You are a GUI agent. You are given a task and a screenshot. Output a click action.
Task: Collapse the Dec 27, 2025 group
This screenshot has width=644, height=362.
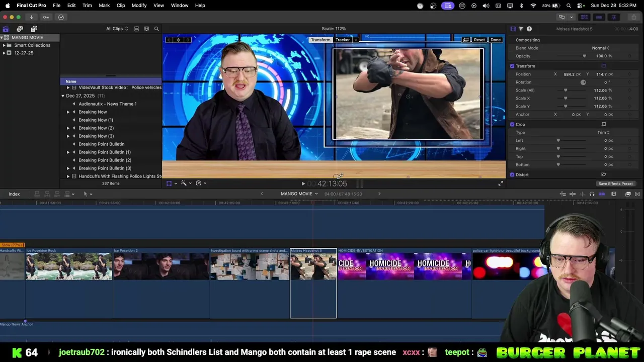click(63, 96)
